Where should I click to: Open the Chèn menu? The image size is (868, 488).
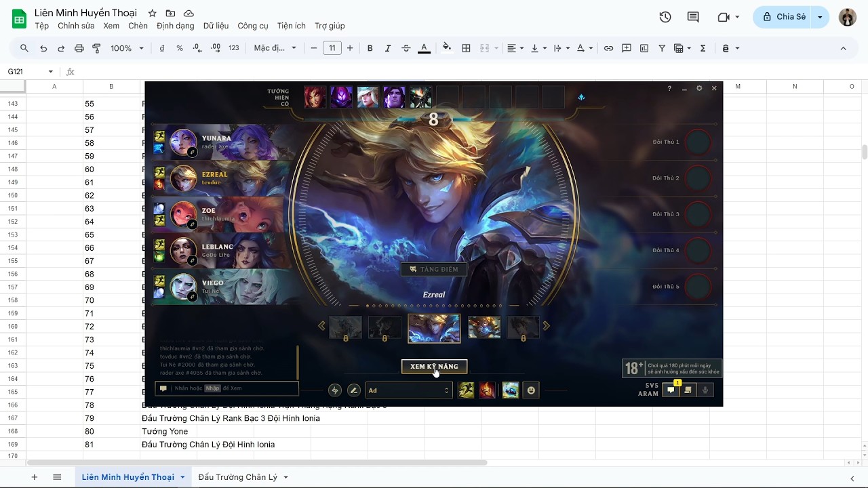point(138,26)
